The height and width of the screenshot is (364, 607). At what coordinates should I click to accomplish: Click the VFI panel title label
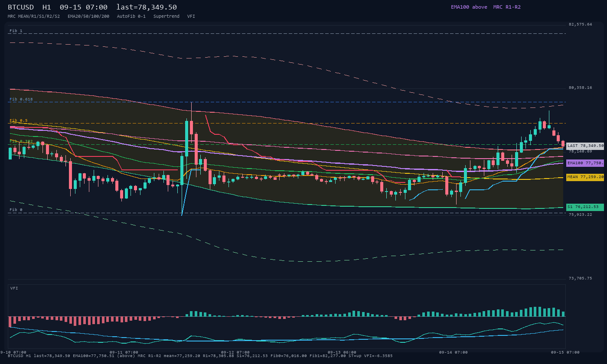(x=14, y=288)
